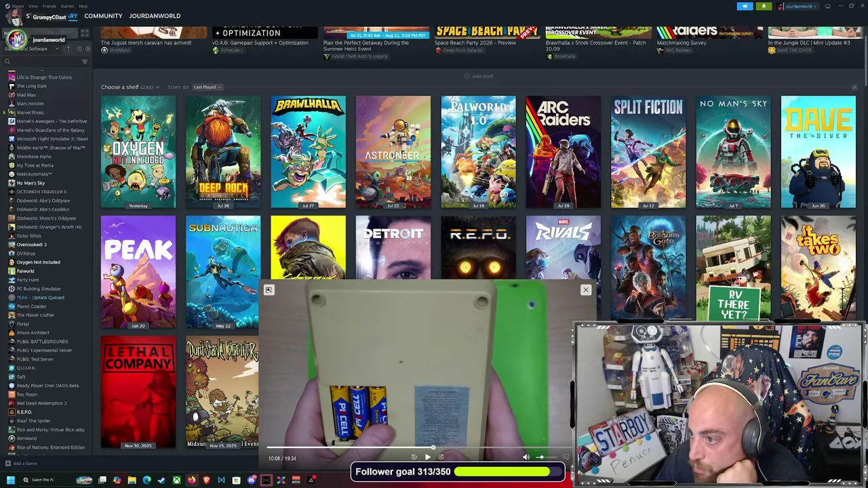Screen dimensions: 868x488
Task: Open Xbox app from the taskbar
Action: pyautogui.click(x=176, y=481)
